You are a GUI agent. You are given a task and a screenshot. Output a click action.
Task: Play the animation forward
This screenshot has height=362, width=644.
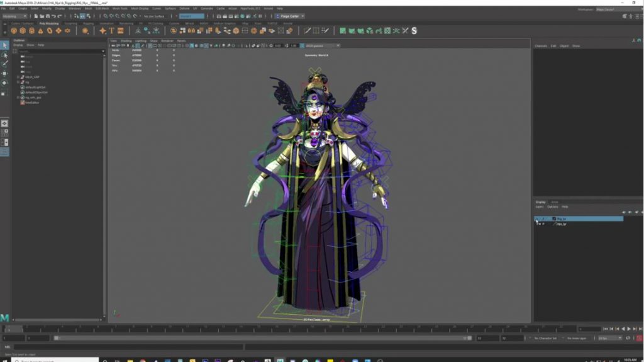[629, 329]
